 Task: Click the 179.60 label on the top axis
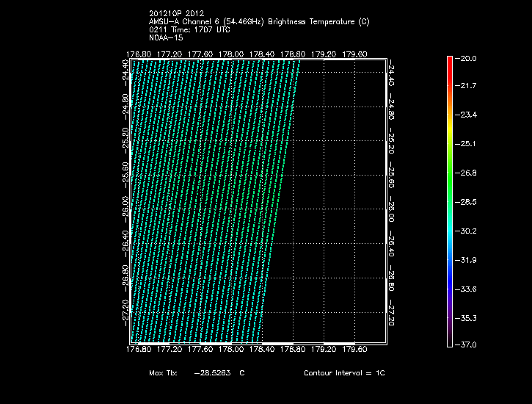tap(355, 54)
